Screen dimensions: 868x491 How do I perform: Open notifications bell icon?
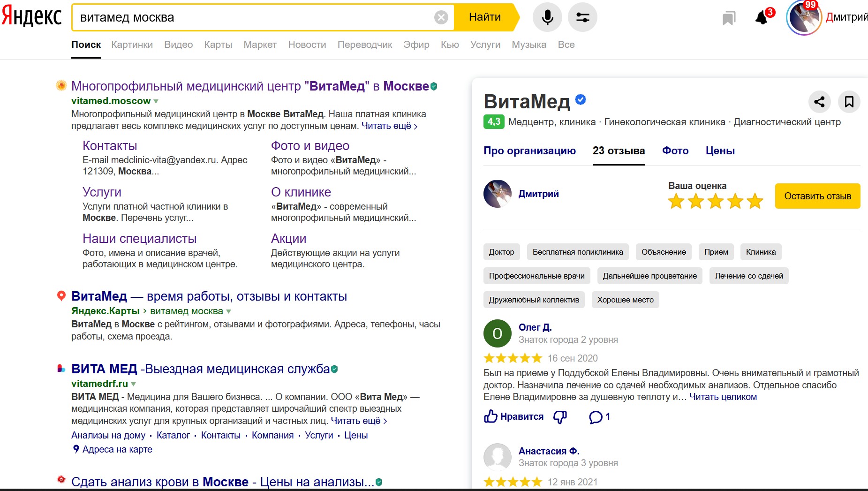tap(762, 17)
